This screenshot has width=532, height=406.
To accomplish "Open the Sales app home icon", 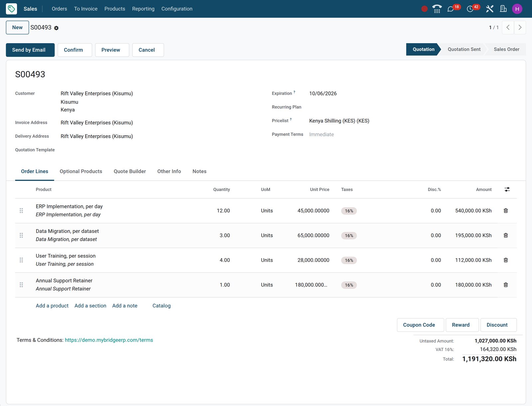I will (x=11, y=9).
